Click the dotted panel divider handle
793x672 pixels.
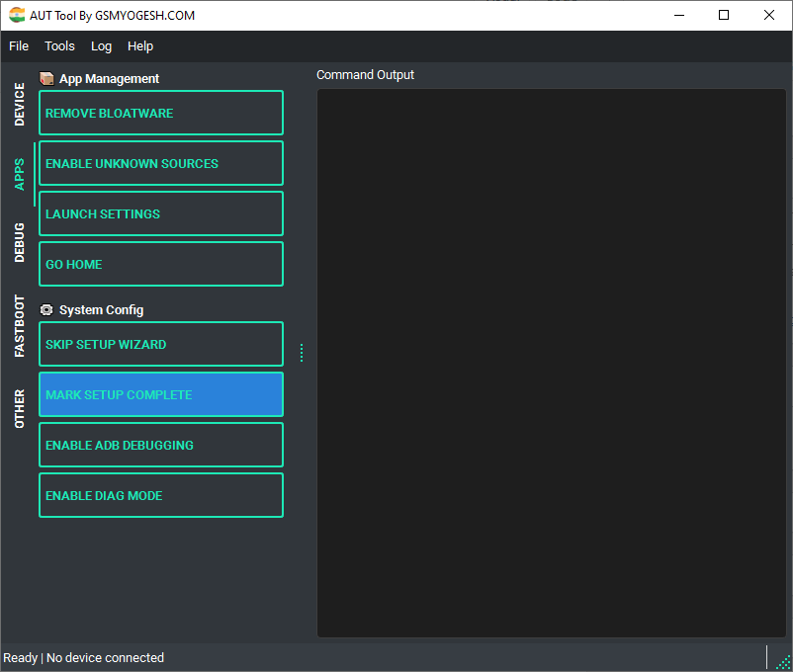[x=302, y=352]
